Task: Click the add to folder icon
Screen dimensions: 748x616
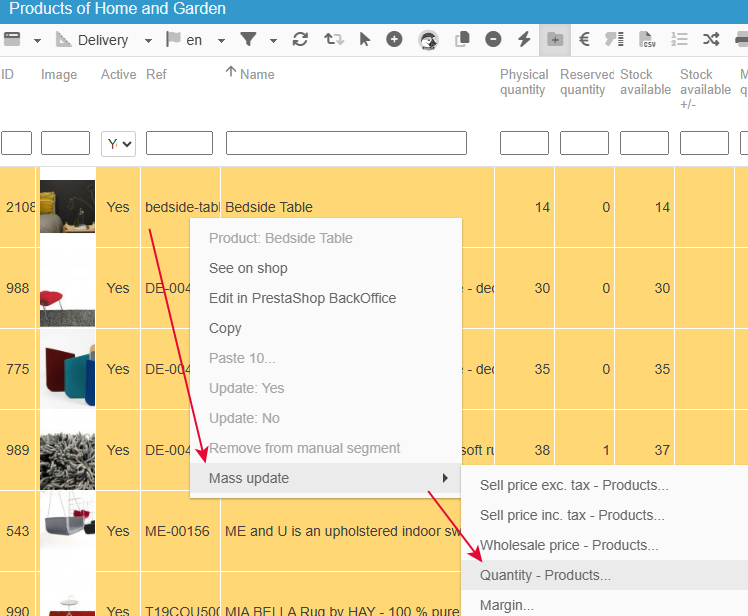Action: coord(555,40)
